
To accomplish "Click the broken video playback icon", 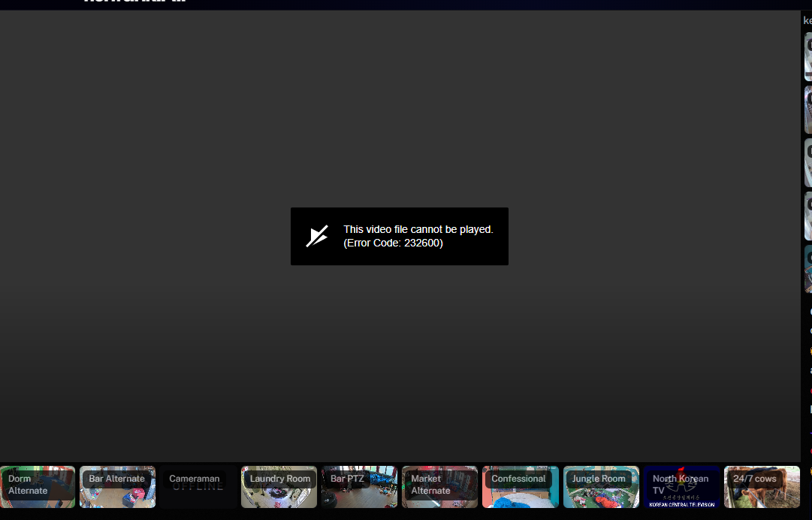I will coord(317,236).
